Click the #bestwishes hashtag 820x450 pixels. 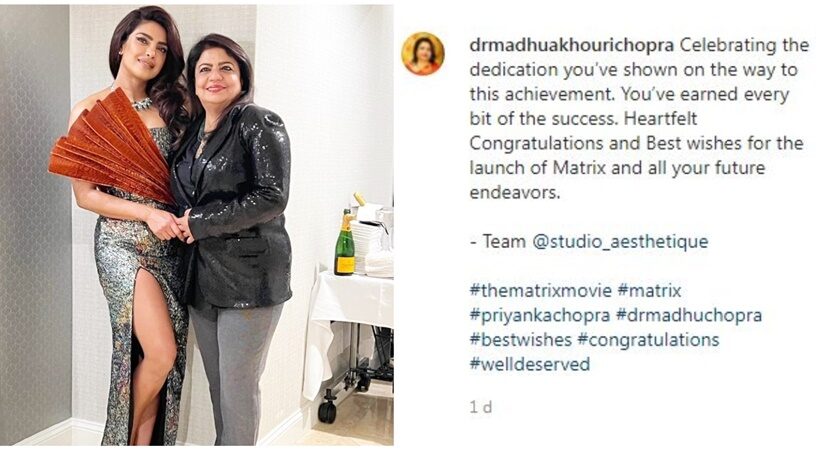(x=520, y=340)
